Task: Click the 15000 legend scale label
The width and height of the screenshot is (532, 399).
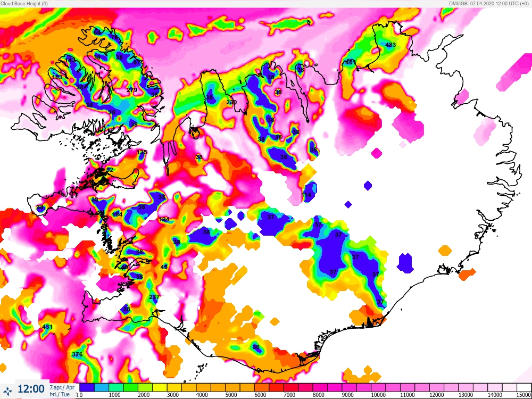Action: tap(525, 395)
